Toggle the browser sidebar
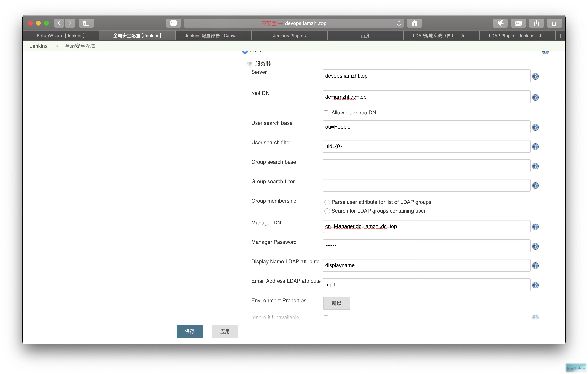 click(86, 23)
